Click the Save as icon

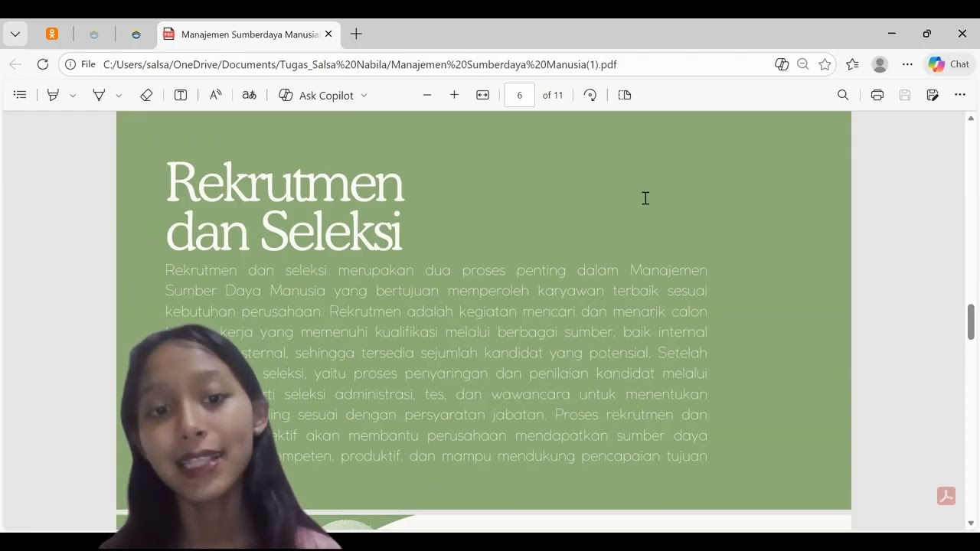click(x=933, y=95)
